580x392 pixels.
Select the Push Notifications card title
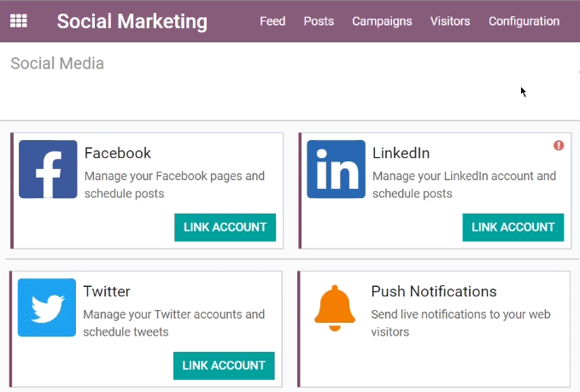(434, 291)
